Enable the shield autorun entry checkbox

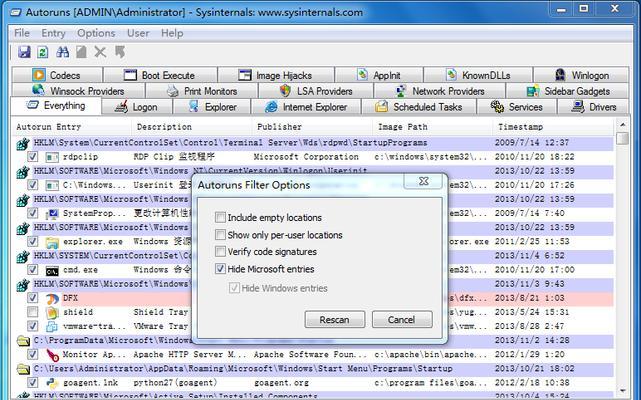(32, 312)
